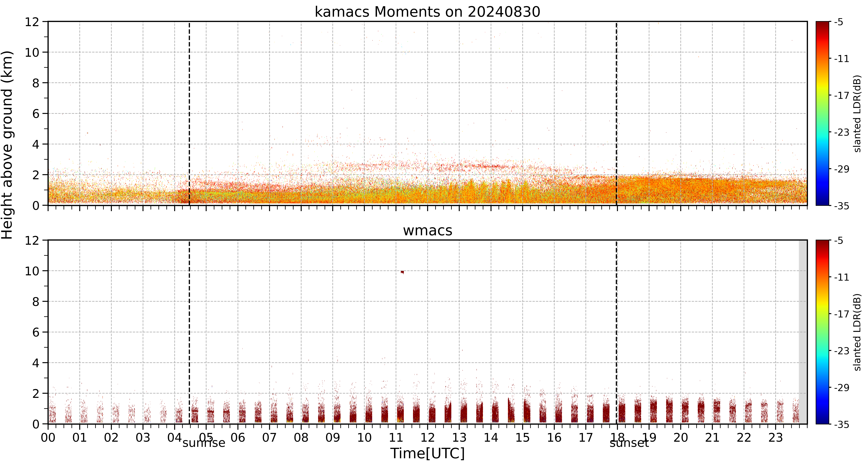
Task: Click the title "kamacs Moments on 20240830"
Action: coord(427,12)
